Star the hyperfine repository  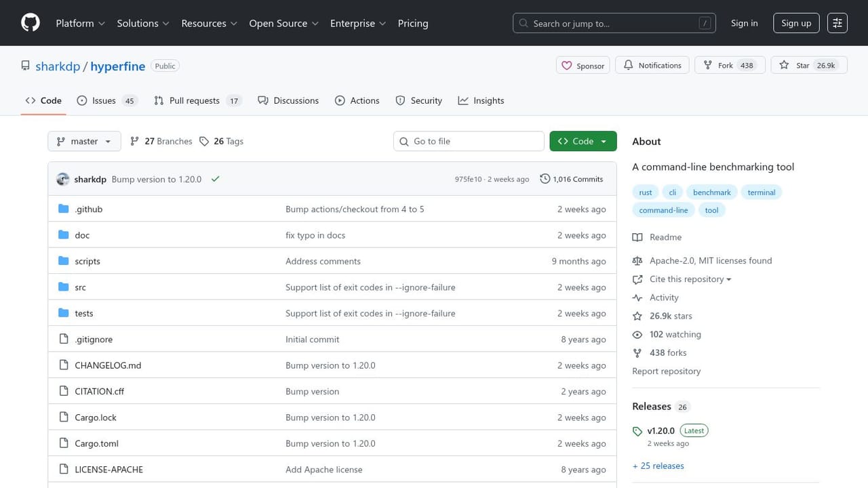[808, 66]
